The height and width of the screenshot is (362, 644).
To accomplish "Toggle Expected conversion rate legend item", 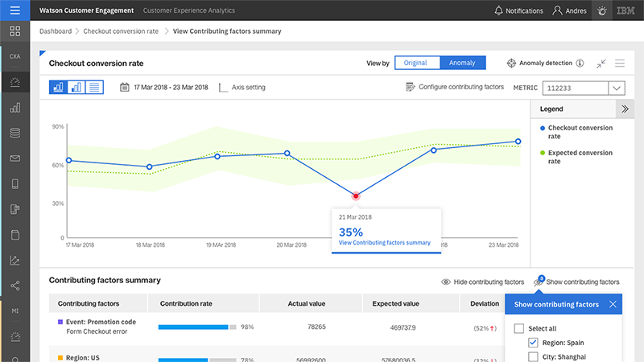I will (576, 157).
